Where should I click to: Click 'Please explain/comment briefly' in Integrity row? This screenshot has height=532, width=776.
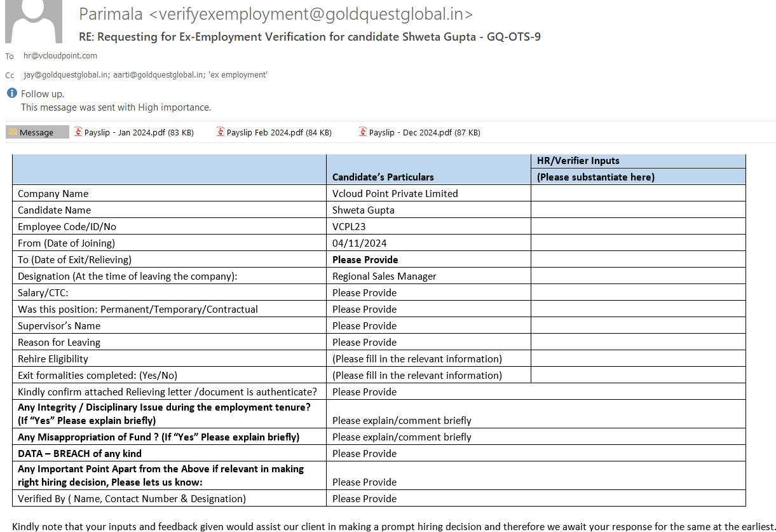(x=402, y=421)
